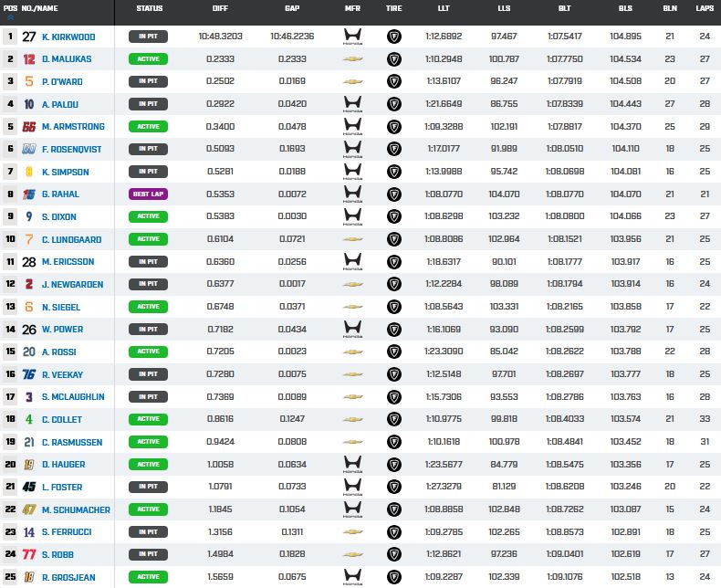Click Chevrolet logo in D. Malukas row
This screenshot has width=721, height=588.
point(352,59)
